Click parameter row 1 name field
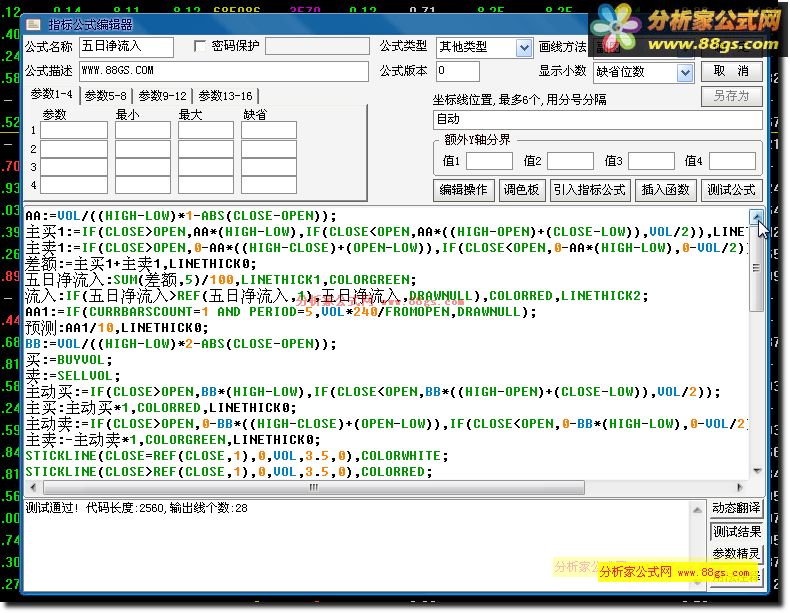Viewport: 790px width, 613px height. coord(74,130)
